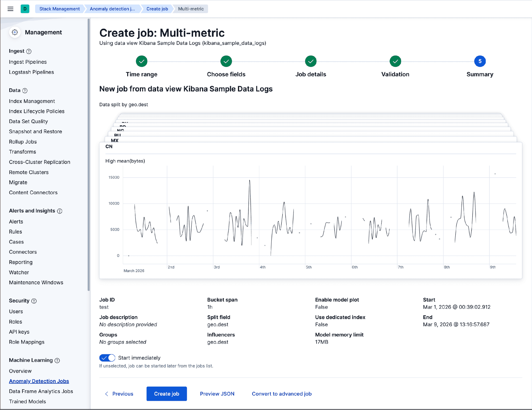This screenshot has width=532, height=410.
Task: Open the Create job breadcrumb
Action: pyautogui.click(x=157, y=9)
